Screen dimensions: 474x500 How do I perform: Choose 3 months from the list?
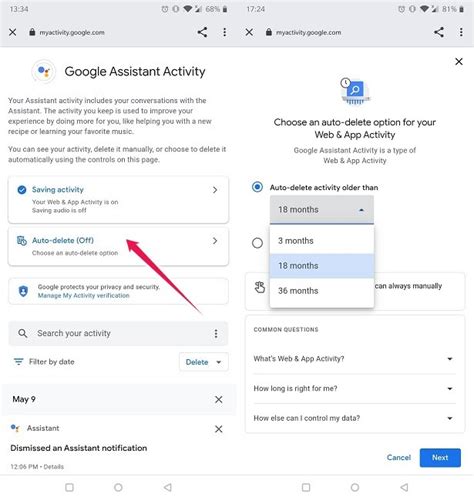322,241
